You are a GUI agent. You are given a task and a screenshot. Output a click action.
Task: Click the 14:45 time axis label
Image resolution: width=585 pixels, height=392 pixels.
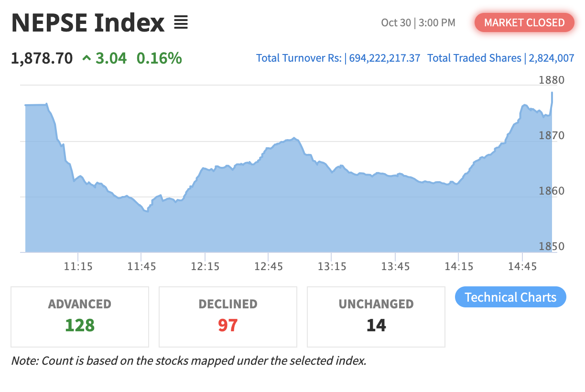click(522, 266)
